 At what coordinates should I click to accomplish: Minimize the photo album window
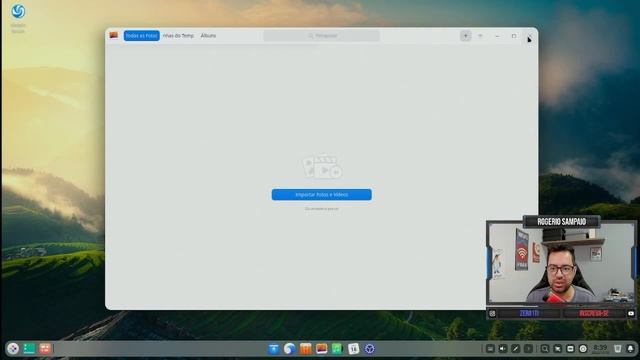click(x=497, y=36)
